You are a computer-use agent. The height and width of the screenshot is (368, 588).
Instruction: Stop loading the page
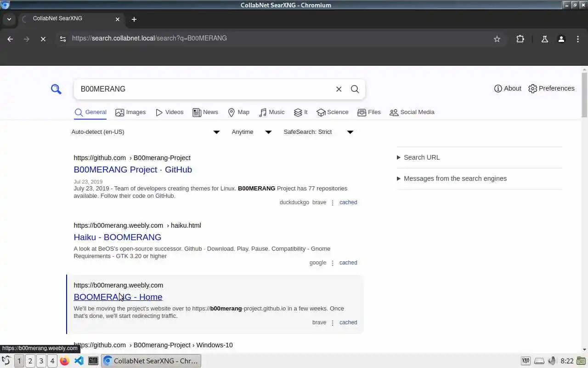pyautogui.click(x=43, y=39)
